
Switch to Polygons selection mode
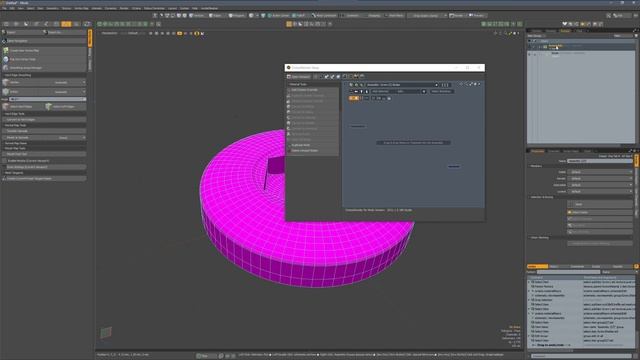coord(236,16)
